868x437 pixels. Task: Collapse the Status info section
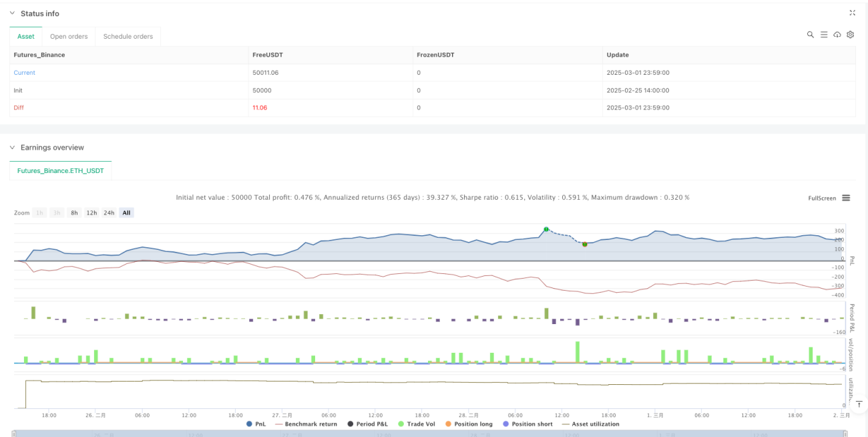13,13
